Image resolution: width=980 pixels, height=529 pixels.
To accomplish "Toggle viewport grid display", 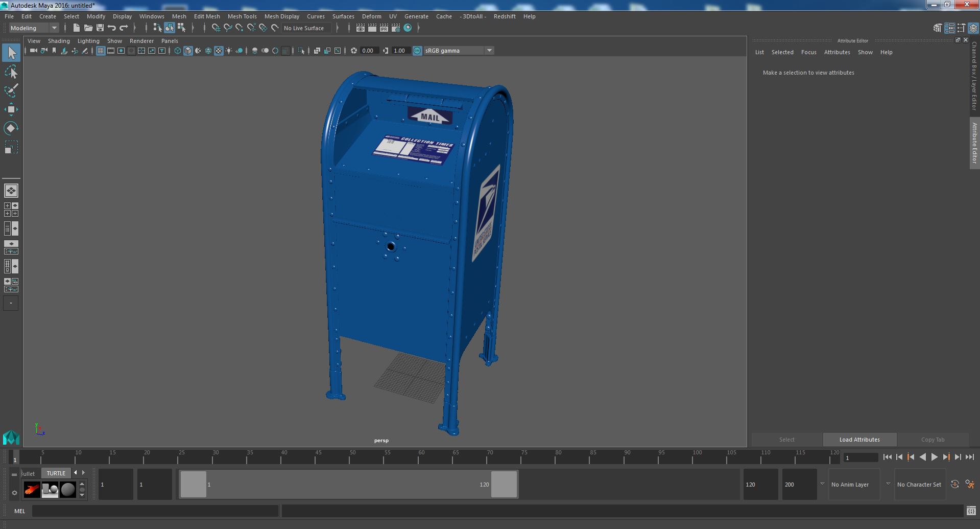I will pyautogui.click(x=101, y=51).
